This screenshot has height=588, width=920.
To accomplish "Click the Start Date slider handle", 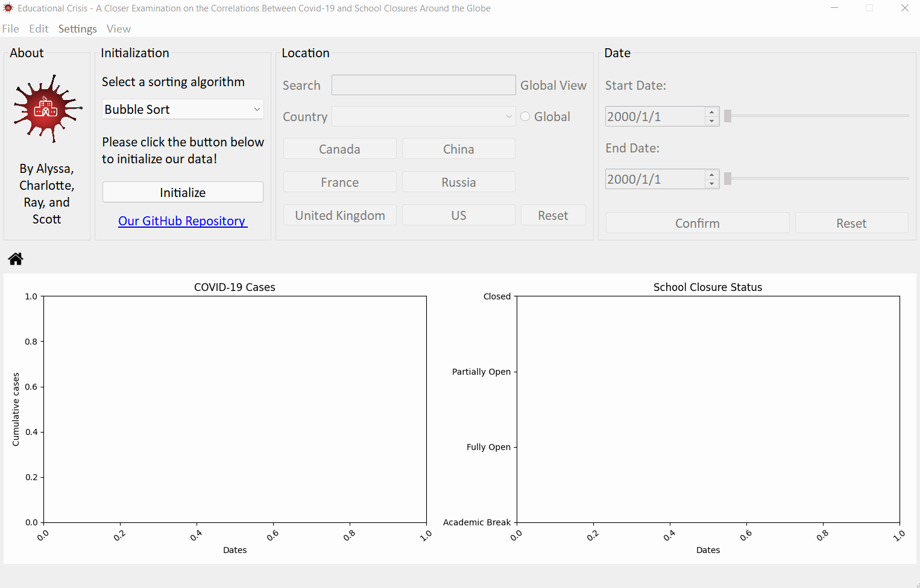I will [728, 116].
